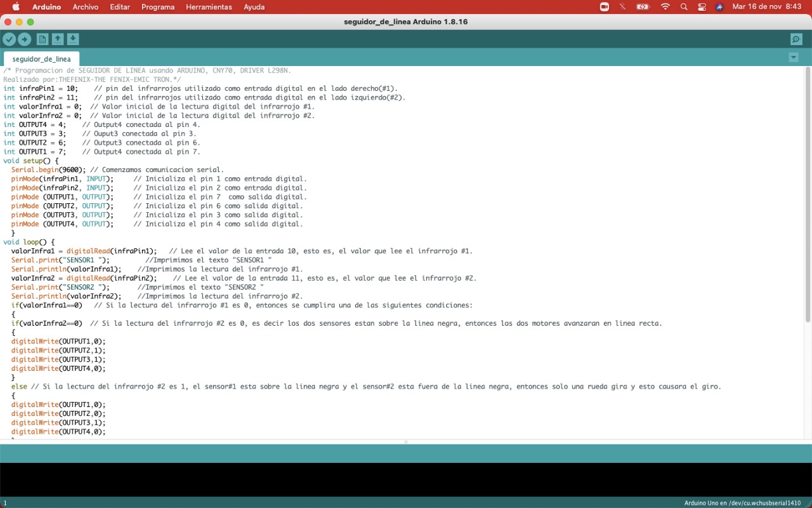The height and width of the screenshot is (508, 812).
Task: Save the sketch with down-arrow icon
Action: [72, 39]
